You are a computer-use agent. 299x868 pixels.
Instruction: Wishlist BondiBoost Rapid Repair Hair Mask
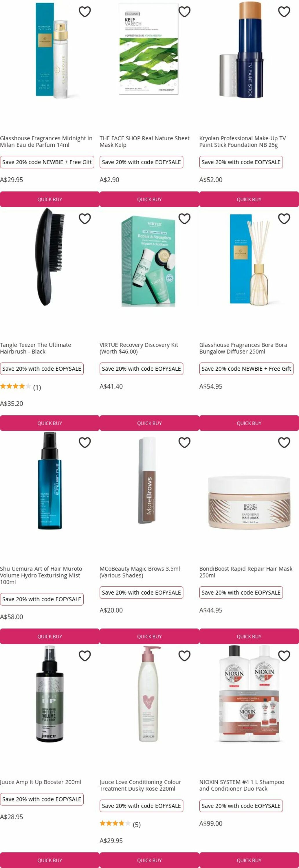coord(284,442)
